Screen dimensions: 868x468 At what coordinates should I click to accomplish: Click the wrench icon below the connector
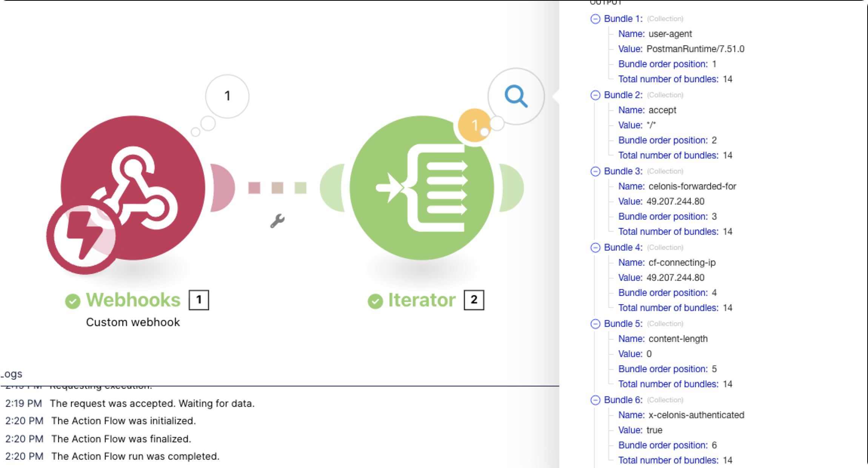(277, 221)
